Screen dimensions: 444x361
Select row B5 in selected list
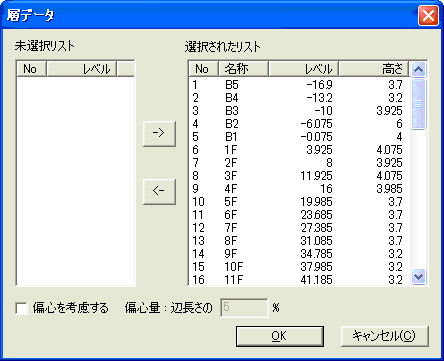[x=299, y=85]
